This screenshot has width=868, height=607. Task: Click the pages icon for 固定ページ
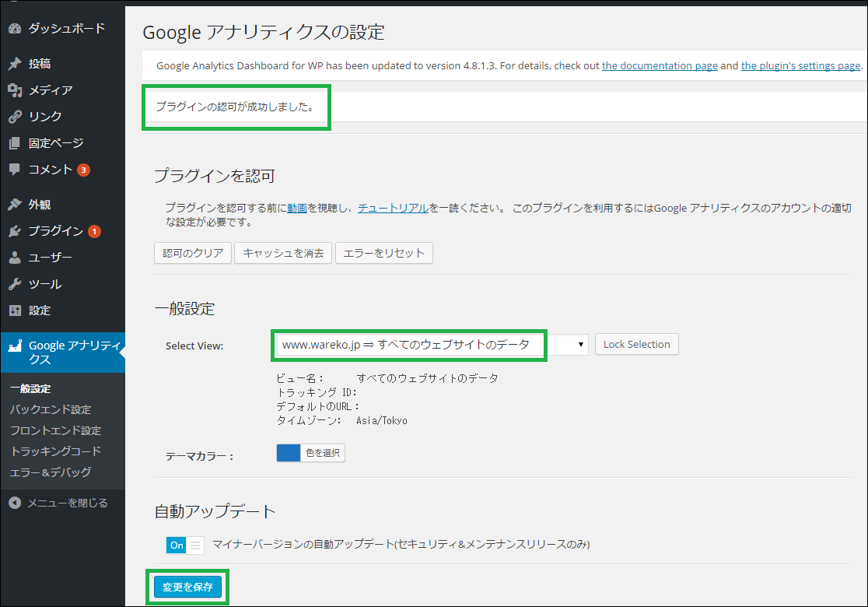coord(15,143)
